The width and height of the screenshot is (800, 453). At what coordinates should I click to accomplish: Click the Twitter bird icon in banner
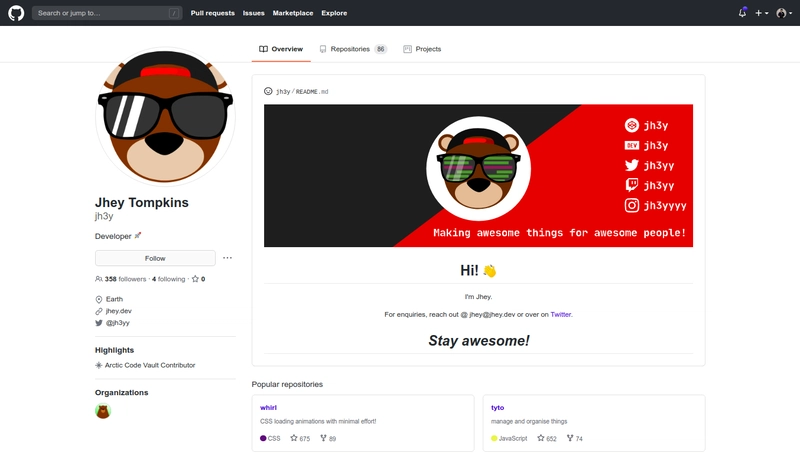[632, 165]
